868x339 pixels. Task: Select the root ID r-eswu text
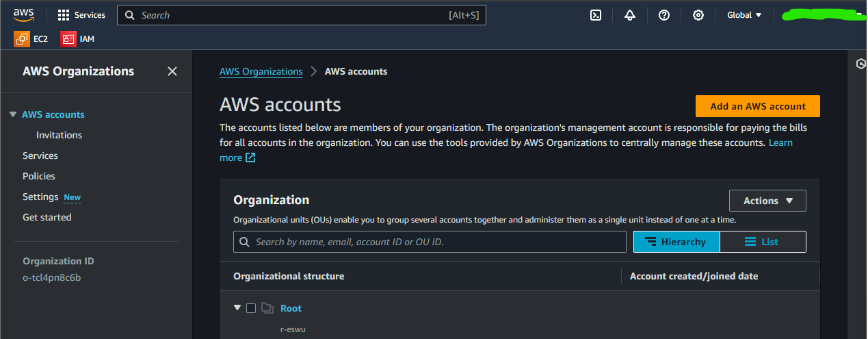tap(294, 329)
